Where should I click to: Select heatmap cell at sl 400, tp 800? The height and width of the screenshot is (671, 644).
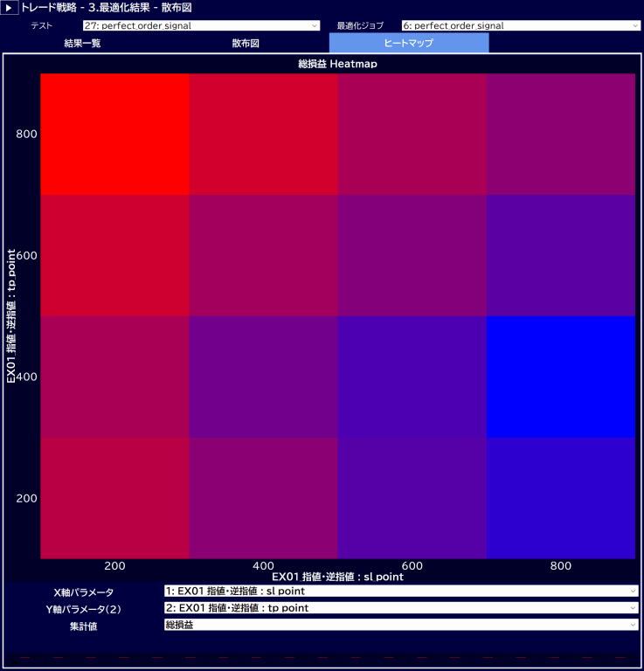point(264,135)
